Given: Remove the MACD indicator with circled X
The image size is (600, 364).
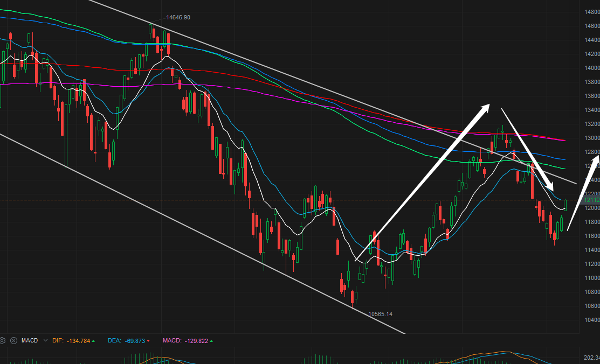Looking at the screenshot, I should 14,340.
